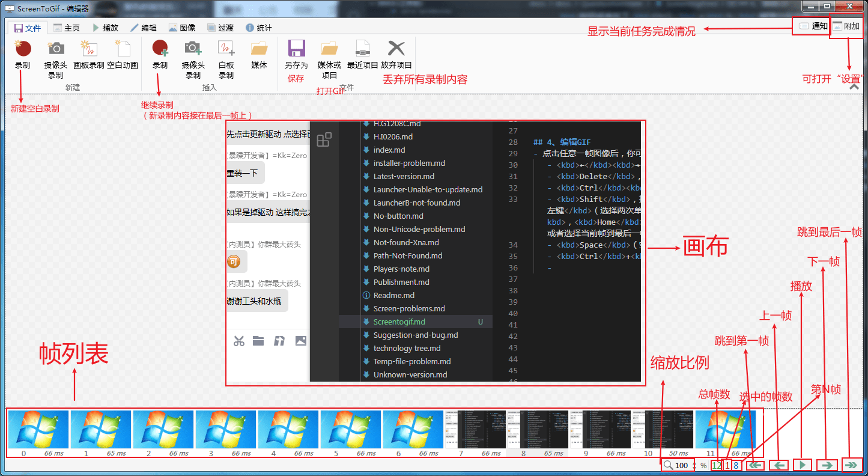Discard the project with 放弃项目
The width and height of the screenshot is (868, 476).
point(396,50)
